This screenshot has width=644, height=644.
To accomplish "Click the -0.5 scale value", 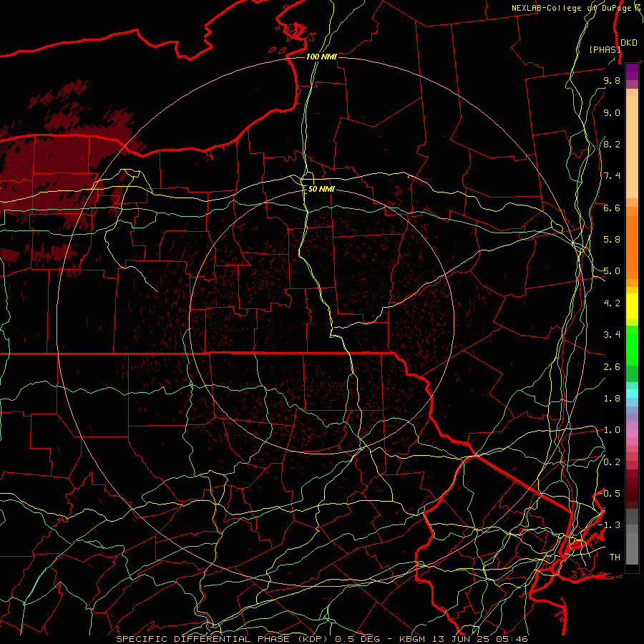I will (610, 494).
